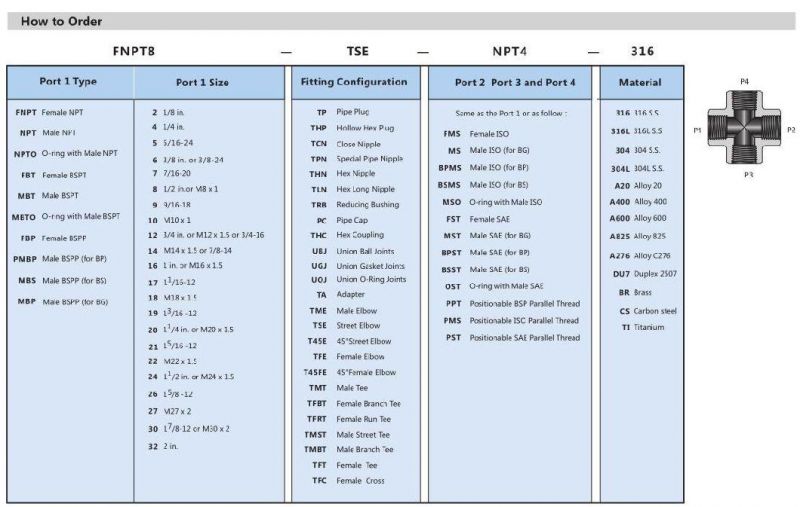Select 'THP Hollow Hex Plug' configuration

[352, 128]
